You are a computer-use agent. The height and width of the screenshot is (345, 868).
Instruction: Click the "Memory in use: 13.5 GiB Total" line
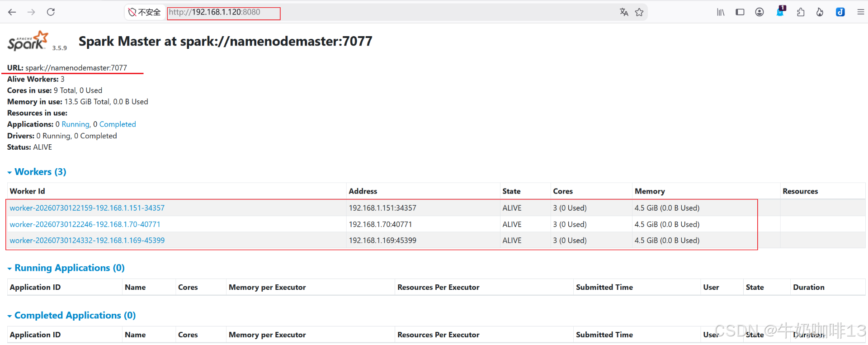(78, 102)
